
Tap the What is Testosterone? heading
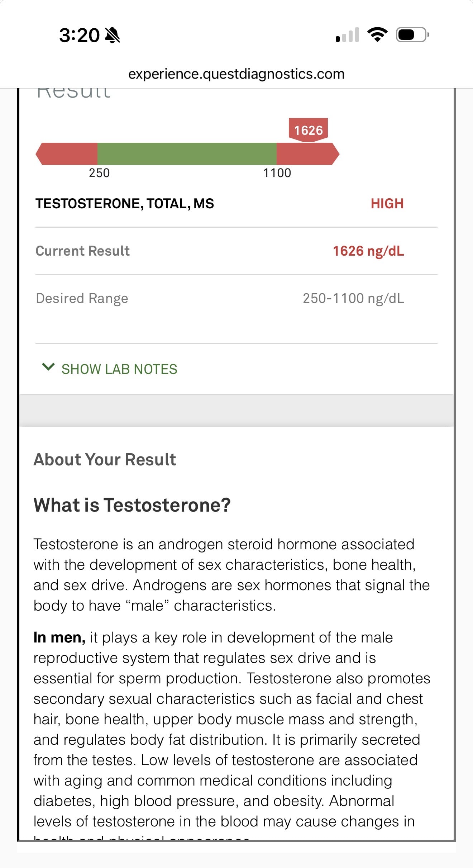click(x=132, y=505)
